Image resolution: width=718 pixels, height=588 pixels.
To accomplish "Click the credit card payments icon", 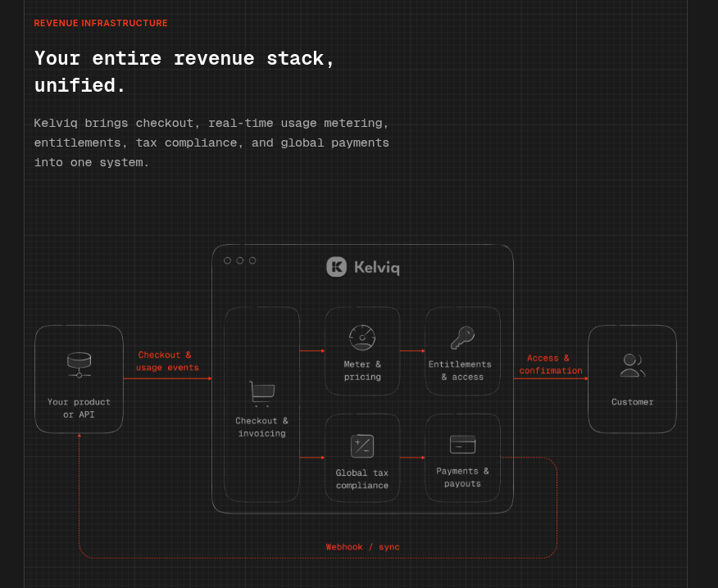I will click(462, 445).
